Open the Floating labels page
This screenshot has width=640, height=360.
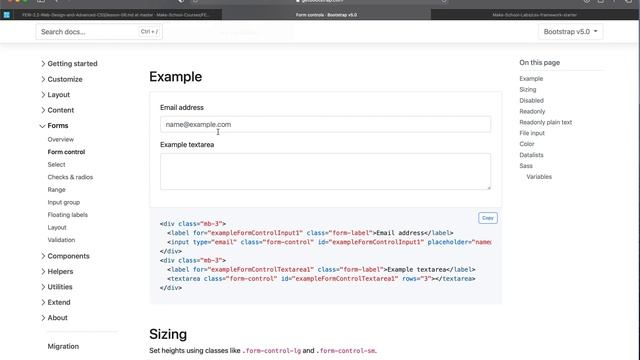[x=67, y=215]
